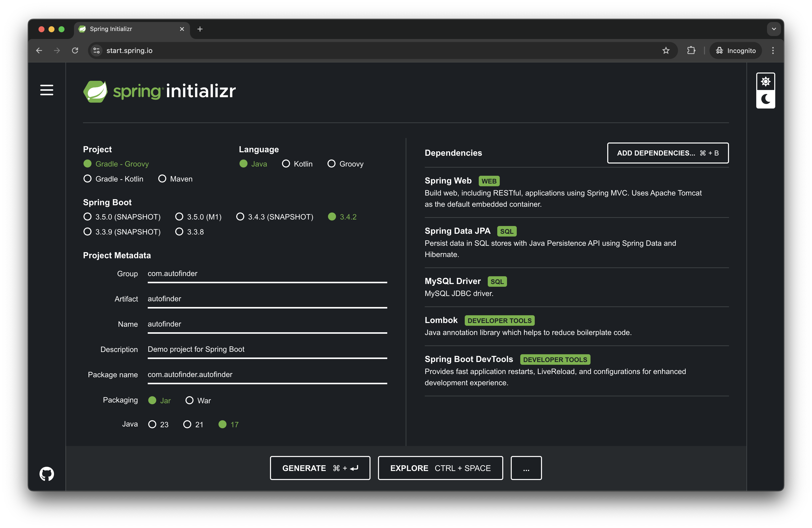Click the Spring Boot DevTools dependency entry
The height and width of the screenshot is (528, 812).
click(x=576, y=371)
